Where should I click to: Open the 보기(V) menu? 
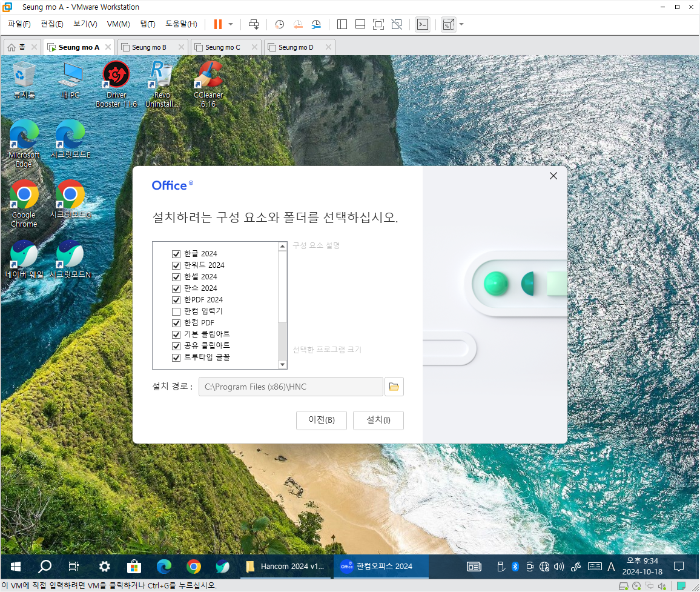tap(85, 24)
